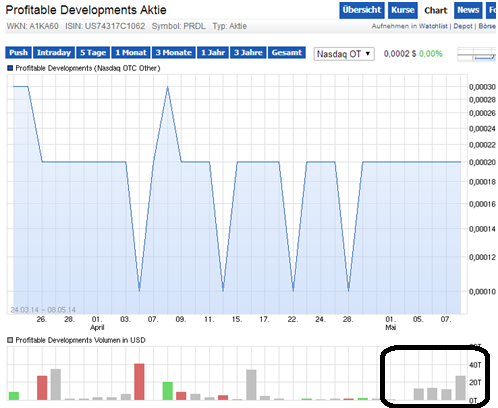Show the Intraday chart
Screen dimensions: 498x408
pos(54,53)
